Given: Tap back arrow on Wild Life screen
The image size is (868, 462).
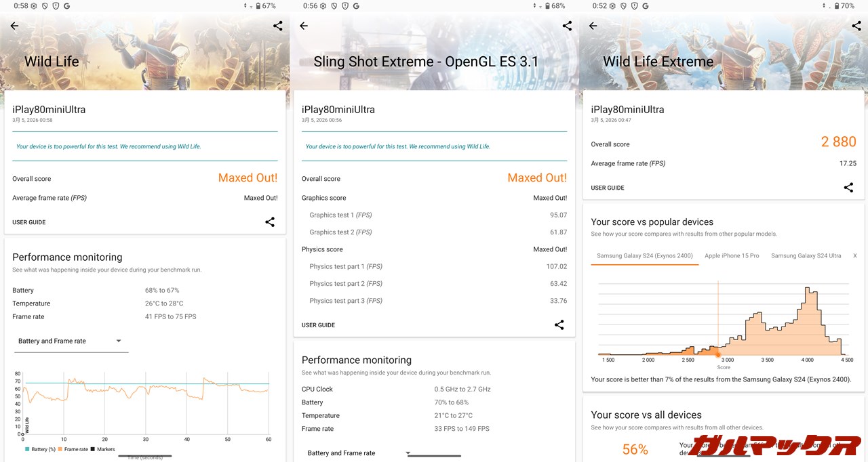Looking at the screenshot, I should [14, 26].
